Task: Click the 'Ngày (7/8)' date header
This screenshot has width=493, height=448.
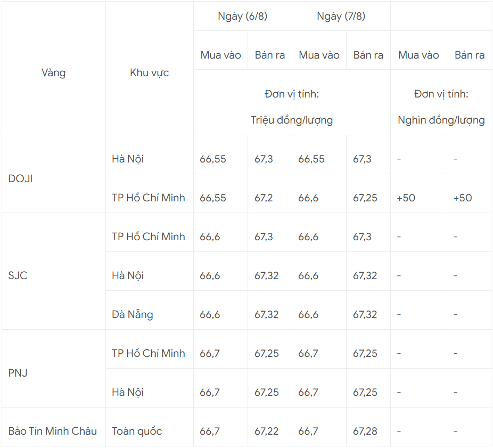Action: 341,16
